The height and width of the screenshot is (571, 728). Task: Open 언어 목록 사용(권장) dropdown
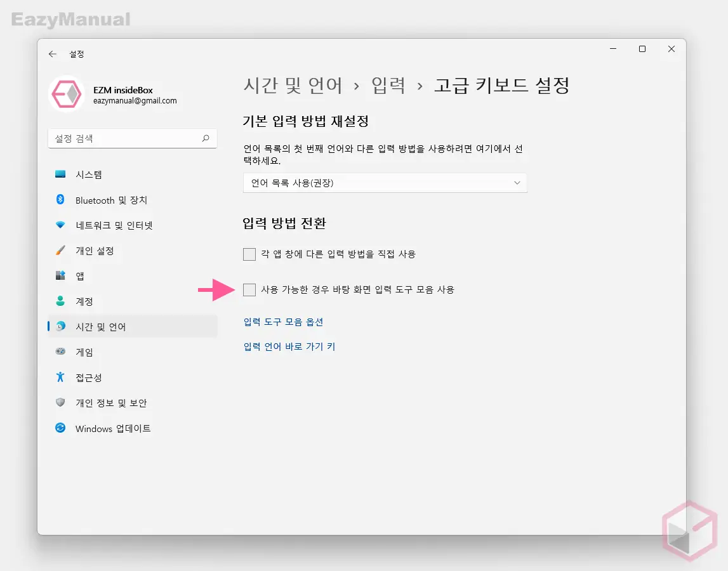[x=385, y=183]
